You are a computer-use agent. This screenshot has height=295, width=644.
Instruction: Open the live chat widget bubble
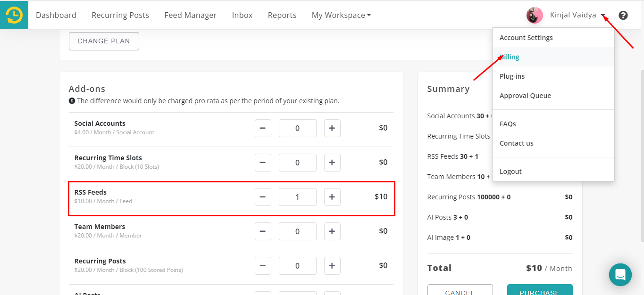click(x=620, y=275)
